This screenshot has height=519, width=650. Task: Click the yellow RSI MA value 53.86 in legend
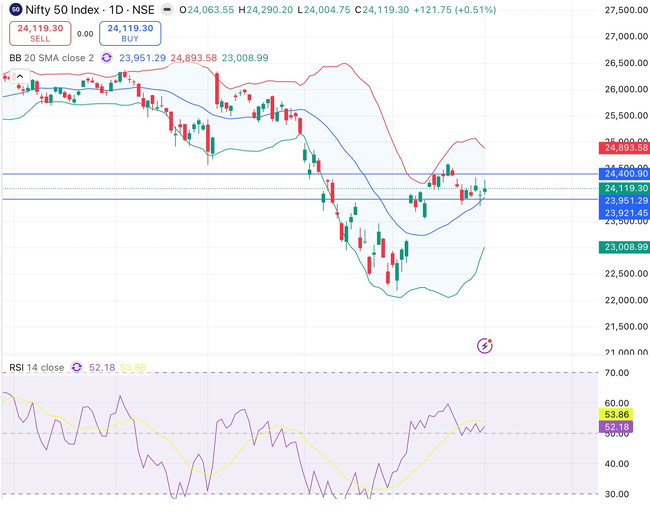pos(133,368)
